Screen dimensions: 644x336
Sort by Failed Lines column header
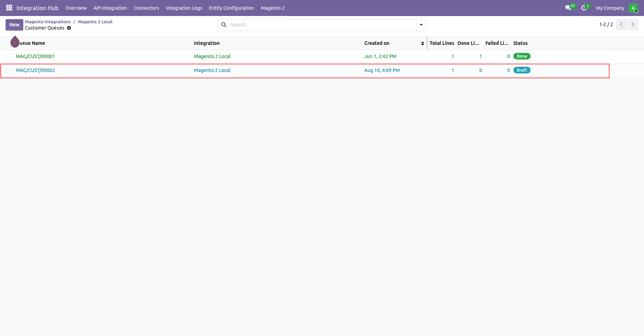coord(497,43)
